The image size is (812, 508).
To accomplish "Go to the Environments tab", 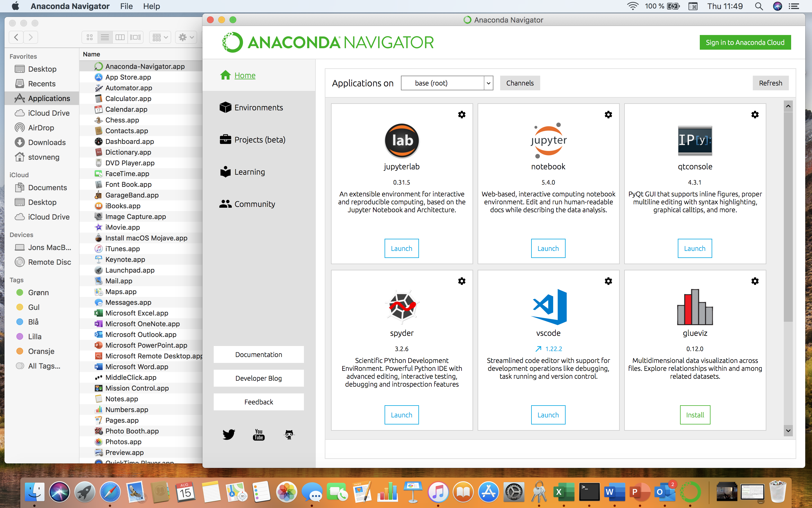I will [259, 108].
